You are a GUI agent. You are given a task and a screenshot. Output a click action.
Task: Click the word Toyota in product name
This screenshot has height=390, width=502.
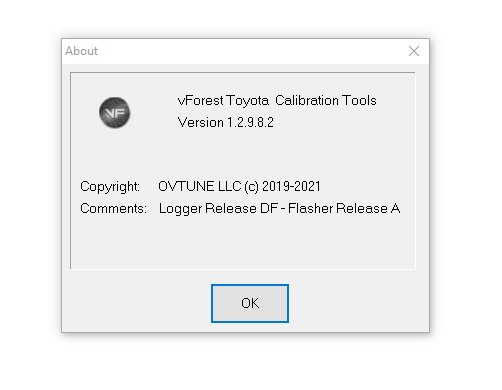(247, 101)
